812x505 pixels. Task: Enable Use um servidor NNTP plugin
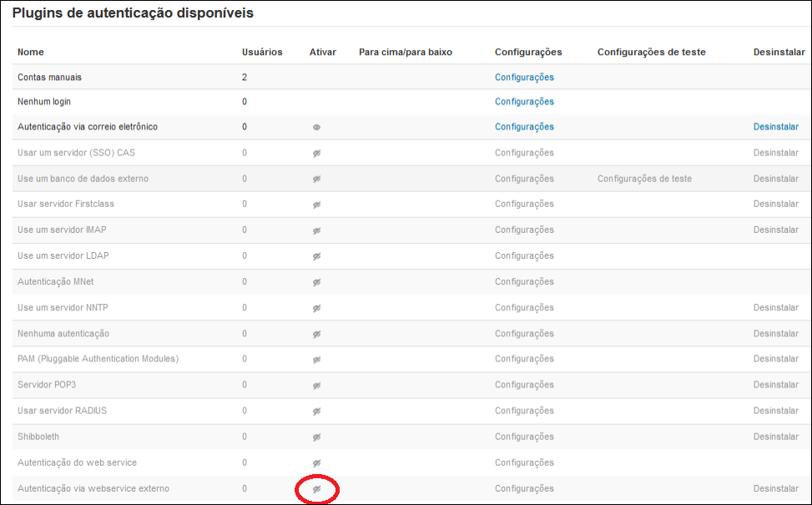click(x=316, y=308)
